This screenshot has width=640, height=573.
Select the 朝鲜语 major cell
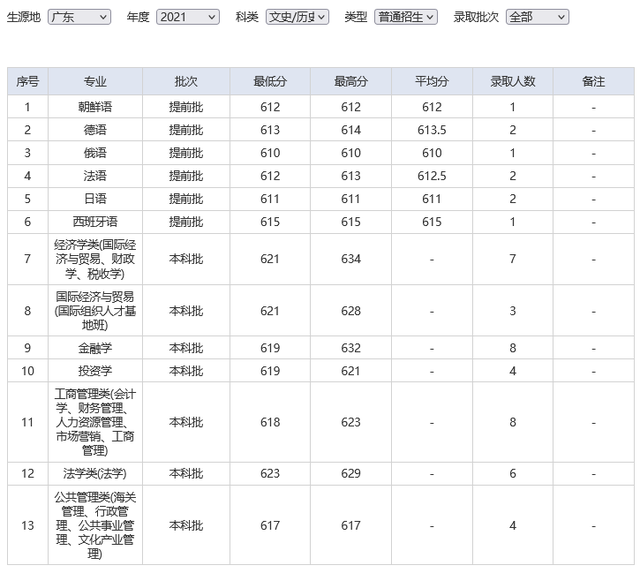(x=95, y=107)
